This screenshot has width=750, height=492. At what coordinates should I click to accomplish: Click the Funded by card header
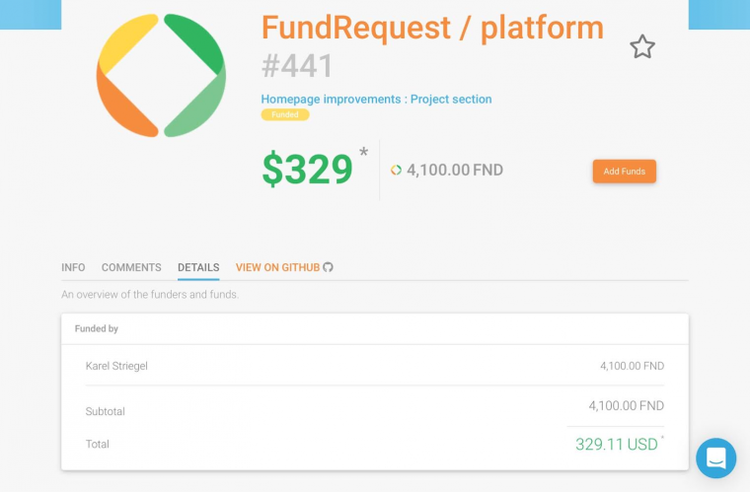pyautogui.click(x=97, y=328)
